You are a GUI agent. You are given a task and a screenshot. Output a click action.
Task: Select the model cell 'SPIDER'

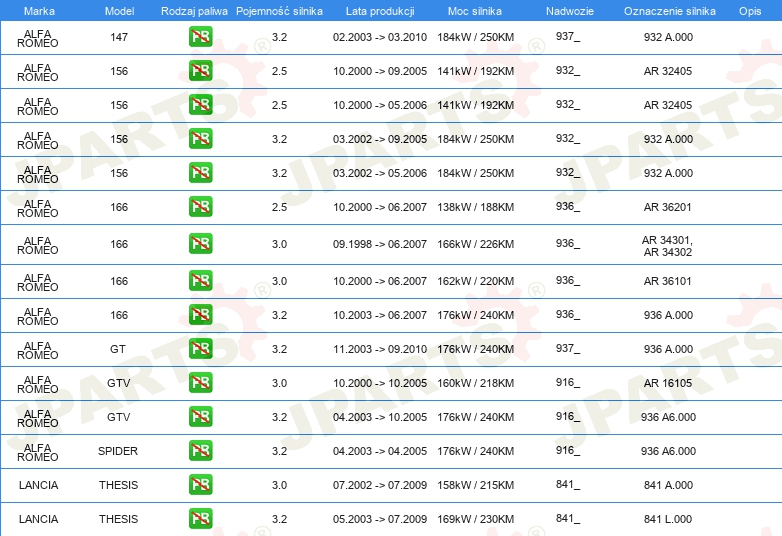point(118,451)
